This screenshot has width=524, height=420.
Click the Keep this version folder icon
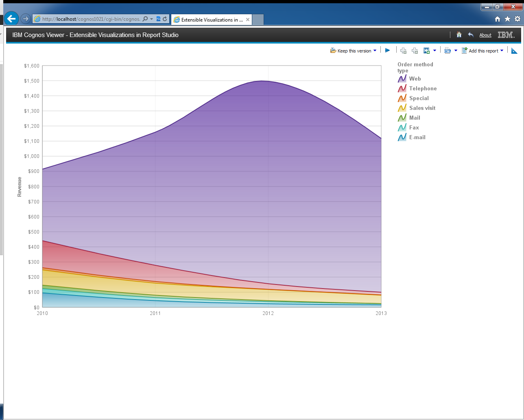point(333,50)
